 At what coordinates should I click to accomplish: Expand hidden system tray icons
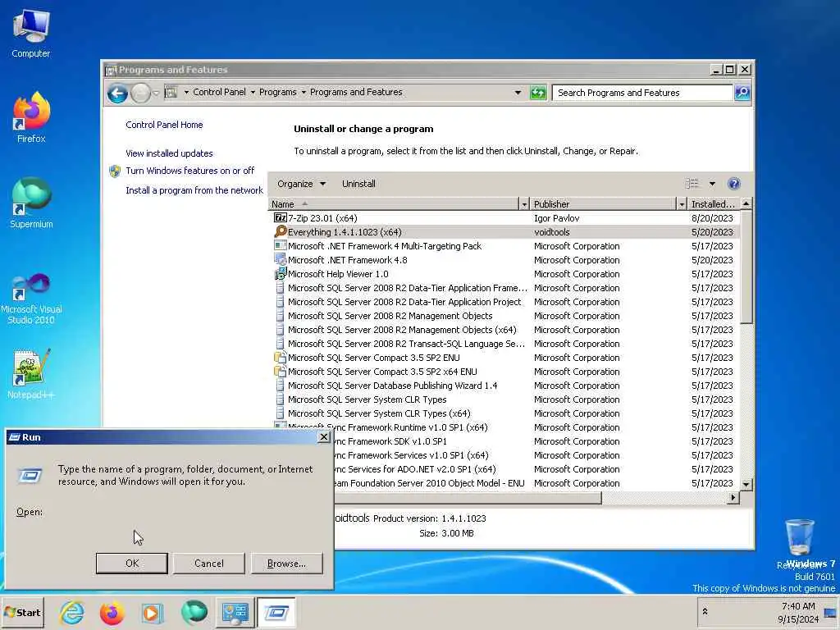tap(705, 611)
